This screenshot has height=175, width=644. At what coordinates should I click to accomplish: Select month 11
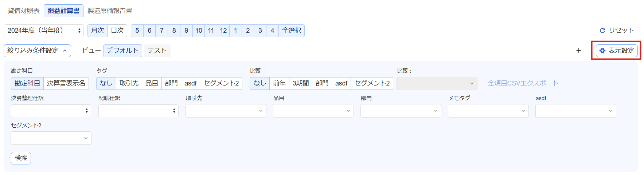(211, 31)
